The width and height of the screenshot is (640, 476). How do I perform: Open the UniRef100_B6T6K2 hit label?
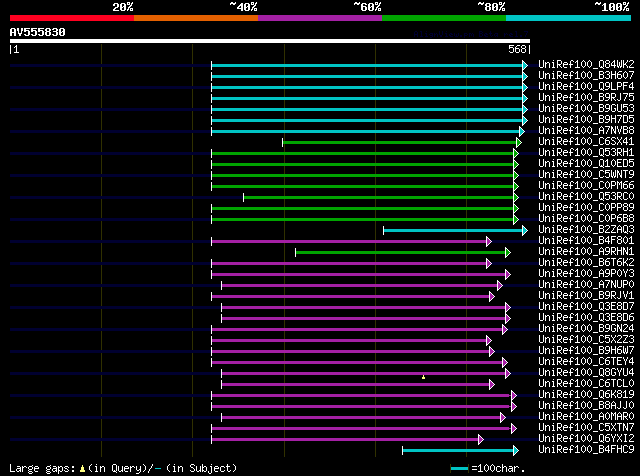[x=586, y=262]
